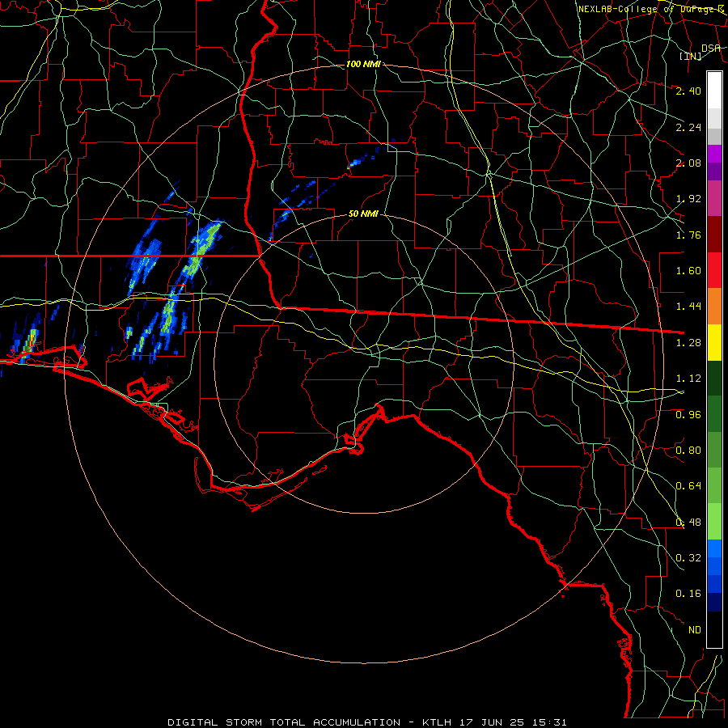The image size is (728, 728).
Task: Click the black ND swatch in legend
Action: click(x=714, y=629)
